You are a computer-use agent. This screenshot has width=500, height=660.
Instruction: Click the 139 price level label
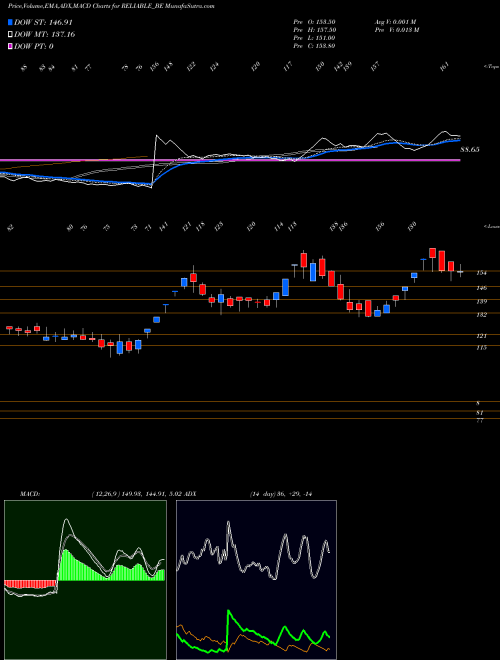(482, 301)
